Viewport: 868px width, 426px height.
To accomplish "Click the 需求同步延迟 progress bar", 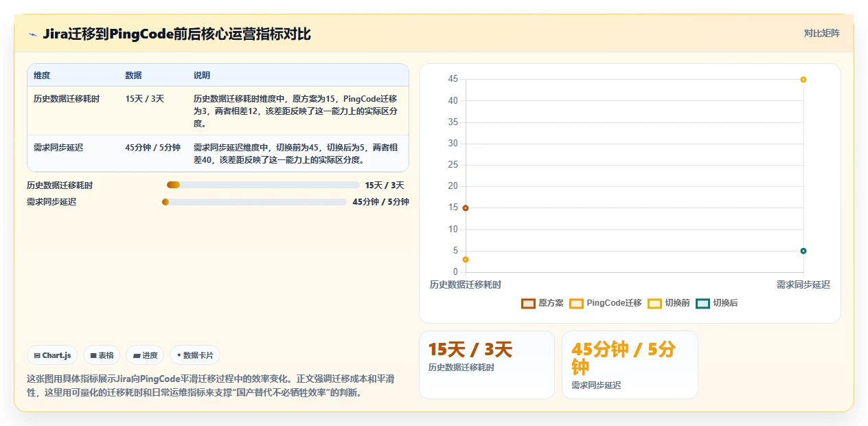I will (x=254, y=202).
